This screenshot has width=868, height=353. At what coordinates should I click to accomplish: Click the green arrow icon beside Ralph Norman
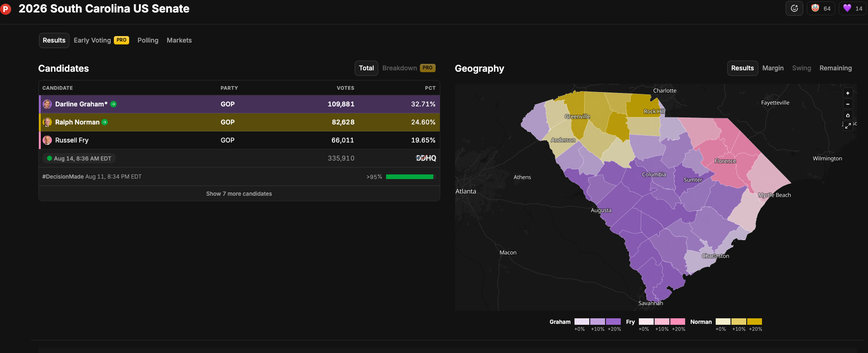[105, 122]
